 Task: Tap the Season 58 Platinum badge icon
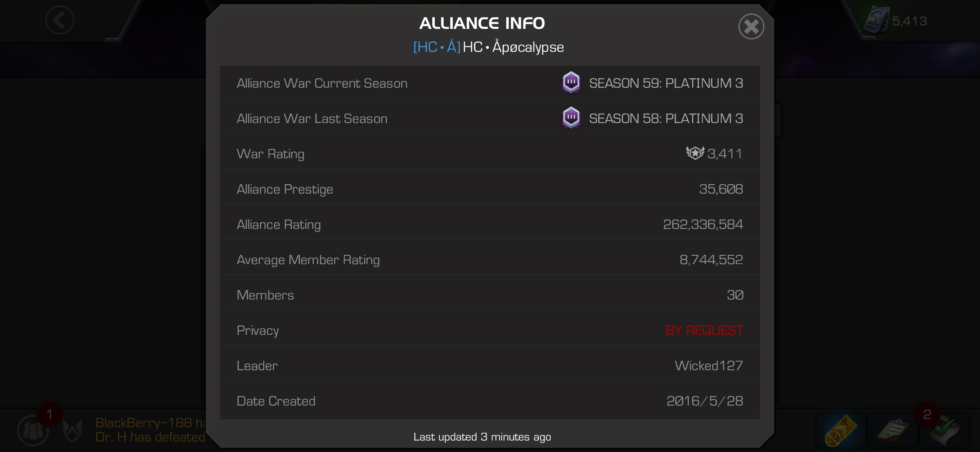click(571, 118)
